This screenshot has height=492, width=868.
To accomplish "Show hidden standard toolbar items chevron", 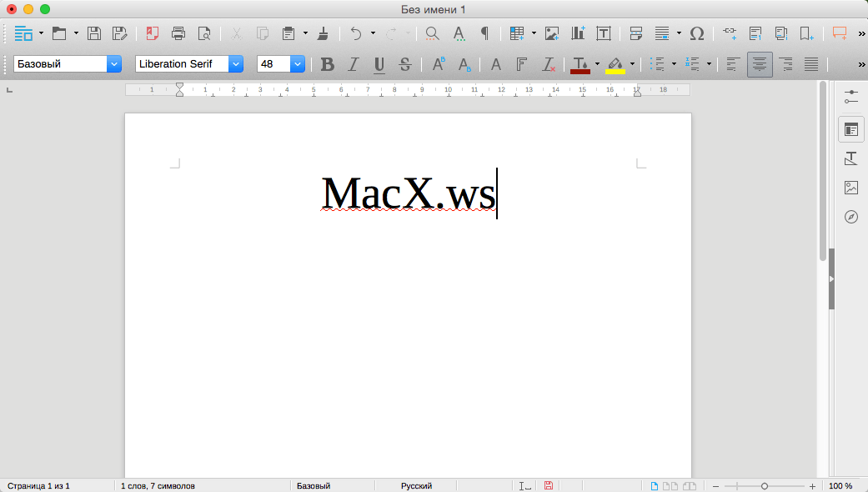I will click(861, 33).
